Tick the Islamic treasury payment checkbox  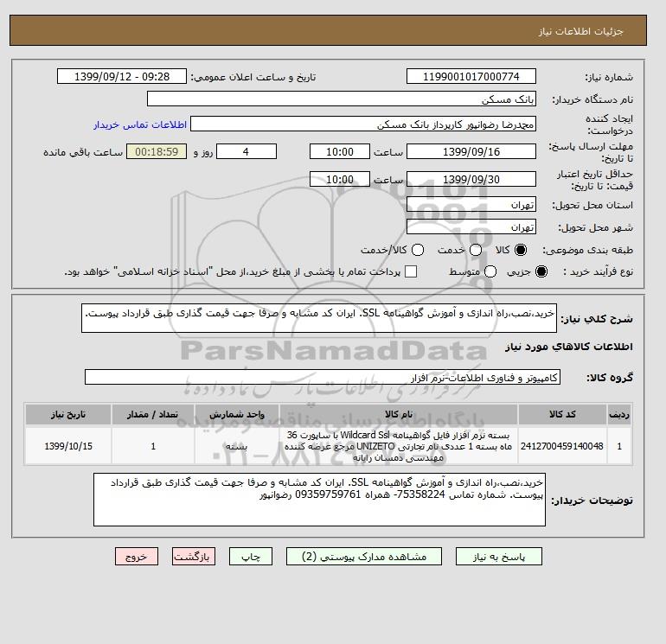(x=411, y=271)
